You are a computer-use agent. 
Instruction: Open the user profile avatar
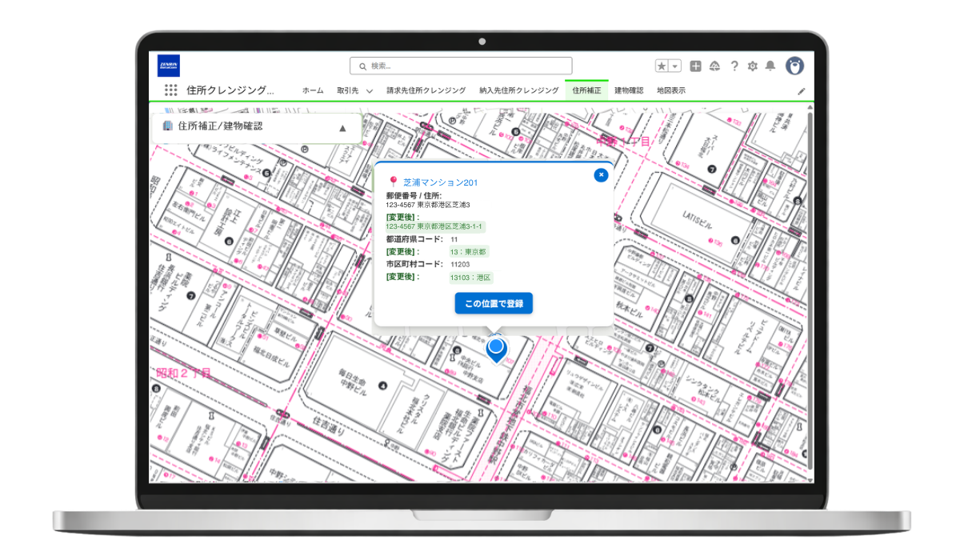[794, 66]
